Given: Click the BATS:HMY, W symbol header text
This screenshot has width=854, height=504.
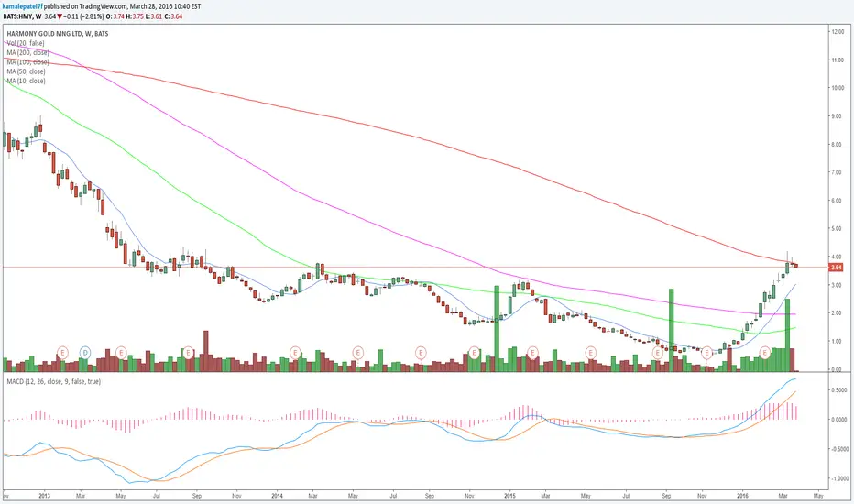Looking at the screenshot, I should coord(22,16).
